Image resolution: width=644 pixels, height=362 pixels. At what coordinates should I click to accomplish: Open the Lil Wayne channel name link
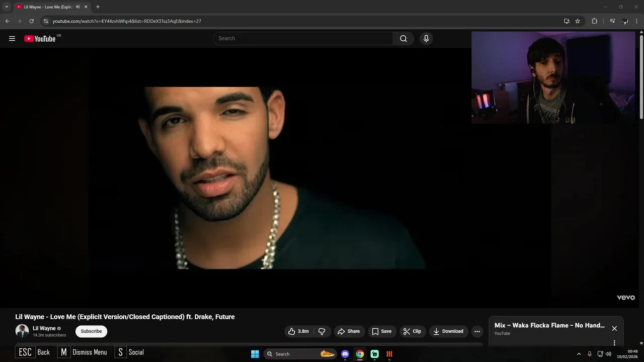click(x=44, y=328)
